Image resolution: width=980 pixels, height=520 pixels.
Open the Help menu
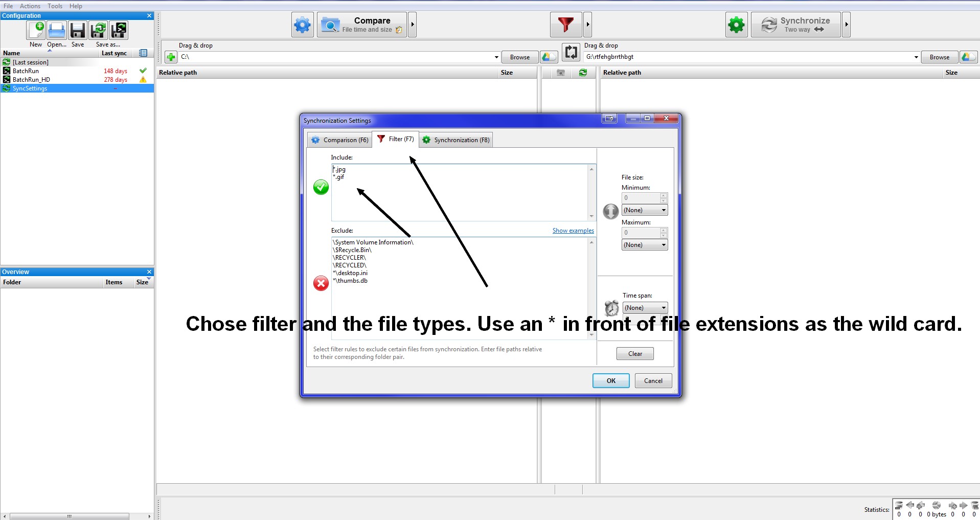pos(76,6)
